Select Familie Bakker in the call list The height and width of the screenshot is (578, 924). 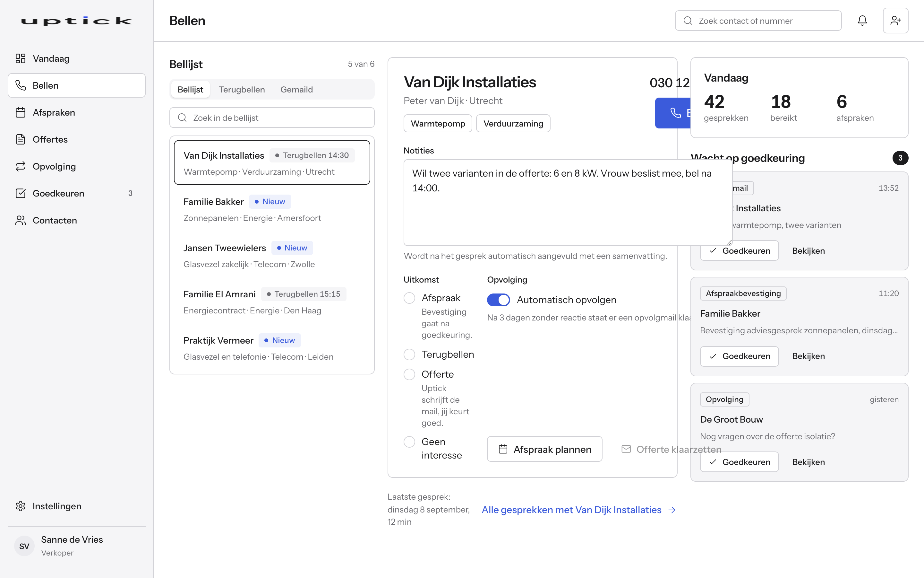click(x=272, y=209)
